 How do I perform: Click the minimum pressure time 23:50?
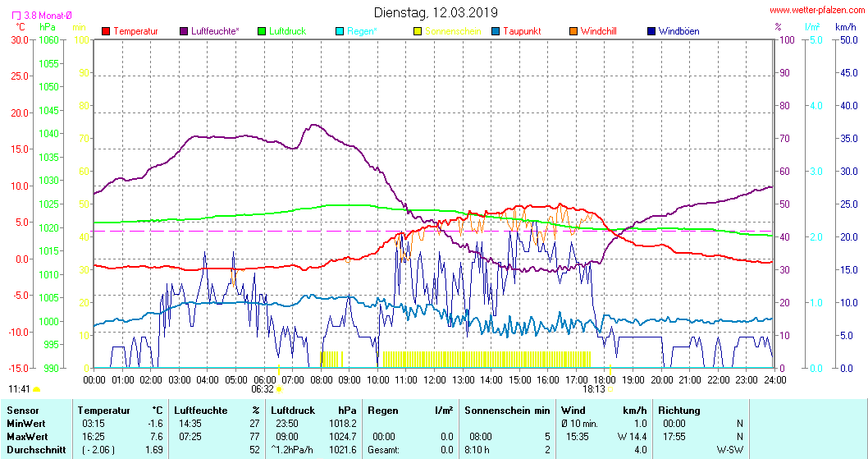click(286, 424)
